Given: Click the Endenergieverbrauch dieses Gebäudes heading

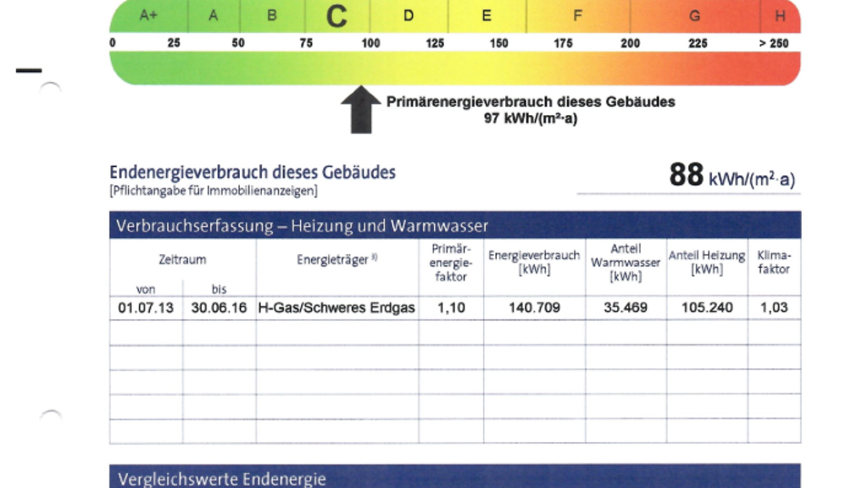Looking at the screenshot, I should pyautogui.click(x=253, y=173).
